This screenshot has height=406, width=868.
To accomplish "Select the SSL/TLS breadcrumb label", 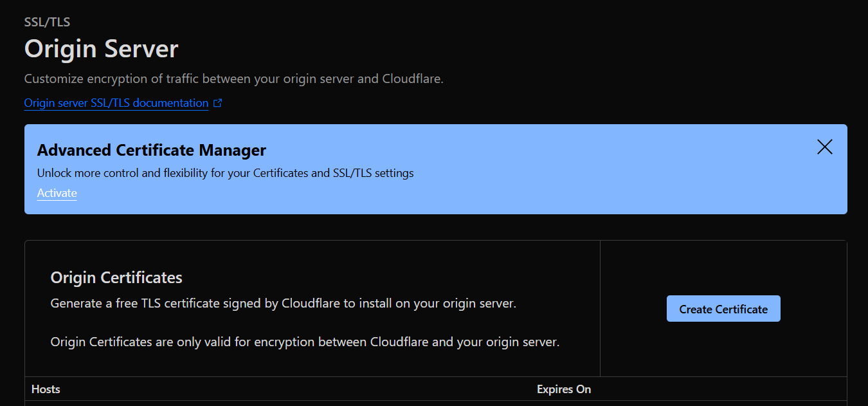I will [x=47, y=21].
